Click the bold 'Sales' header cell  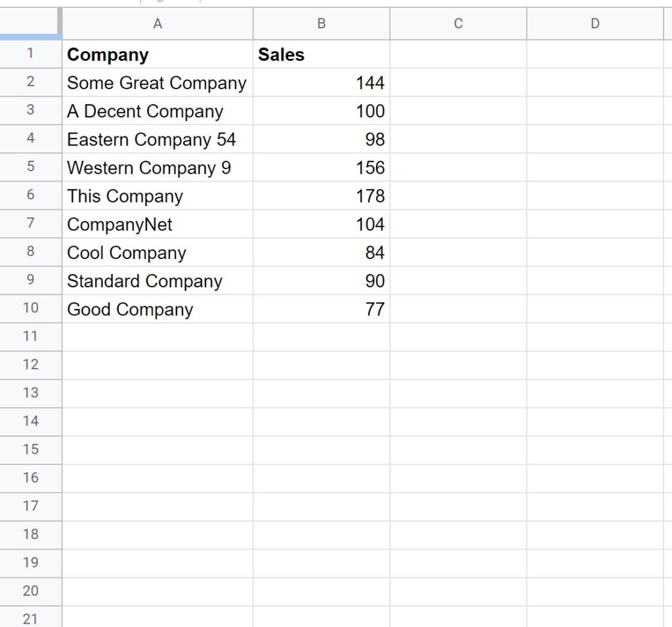[321, 54]
